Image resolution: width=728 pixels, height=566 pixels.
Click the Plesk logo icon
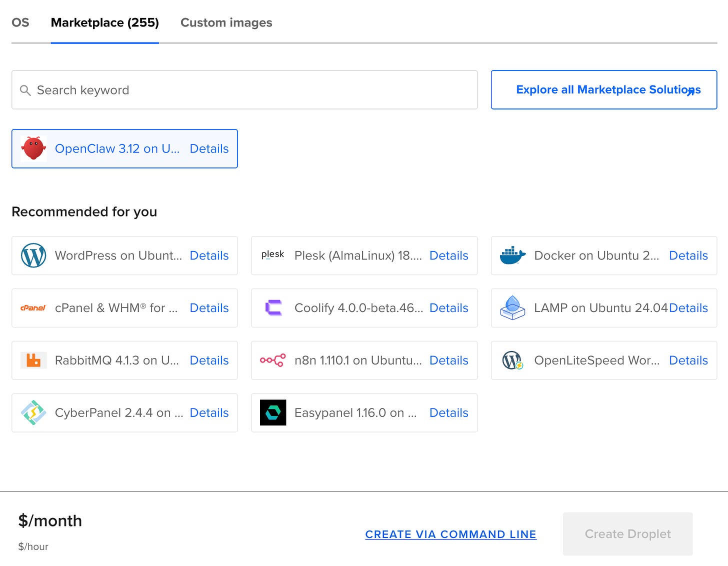pyautogui.click(x=273, y=254)
